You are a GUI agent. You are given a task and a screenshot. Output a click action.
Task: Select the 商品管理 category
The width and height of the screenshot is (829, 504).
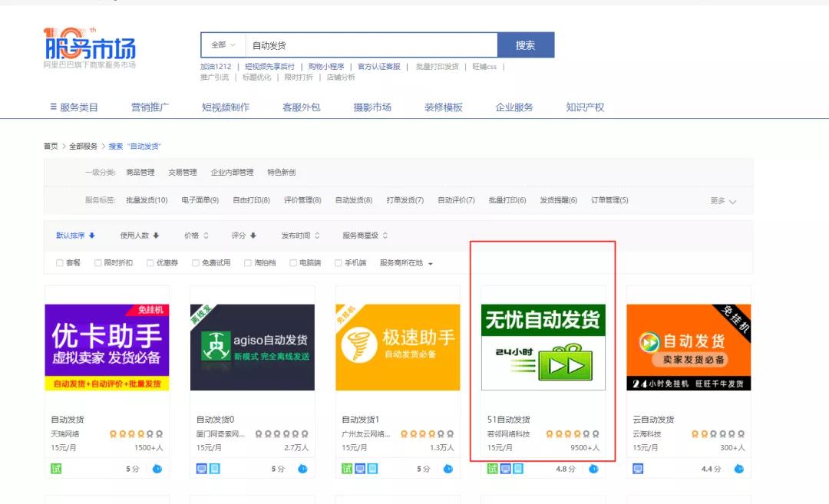pos(140,173)
